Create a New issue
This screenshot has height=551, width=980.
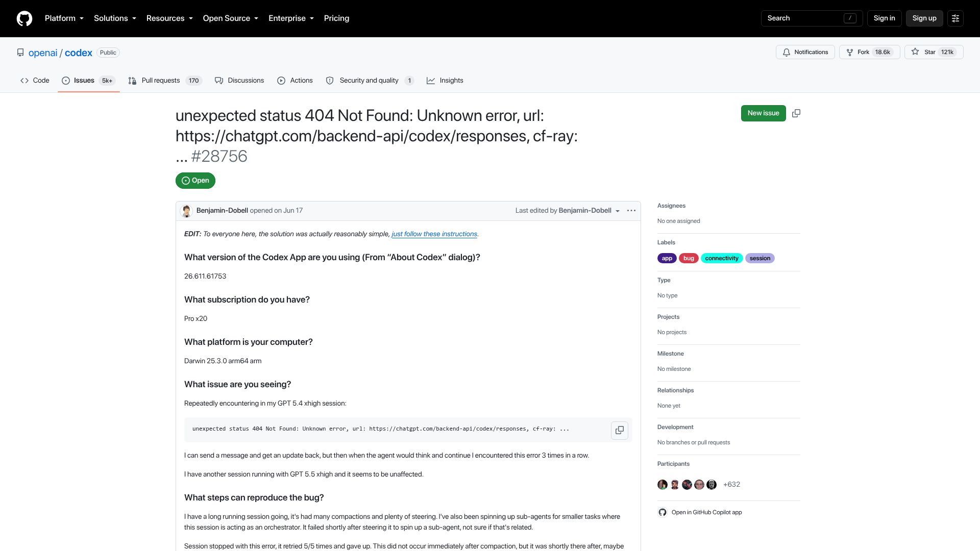[x=763, y=113]
